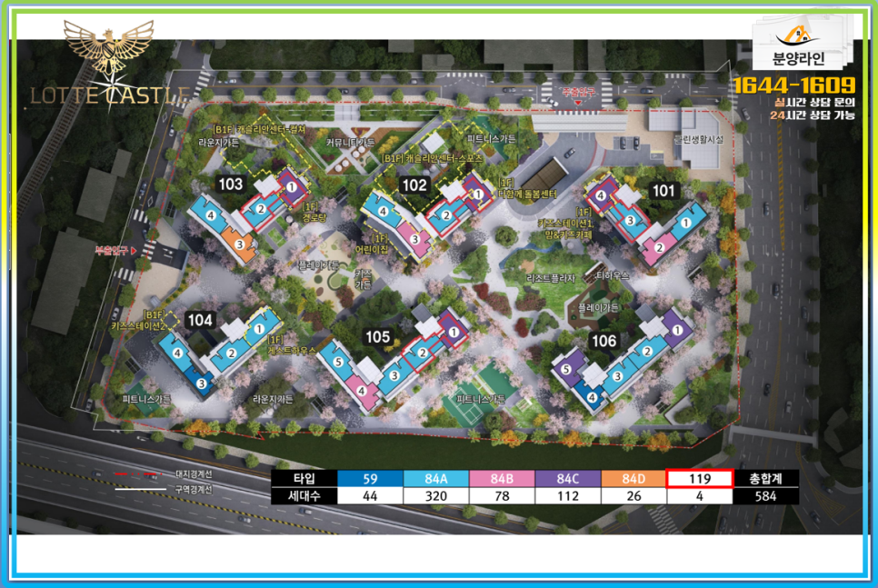This screenshot has width=878, height=588.
Task: Click household count 44 cell
Action: pos(370,496)
